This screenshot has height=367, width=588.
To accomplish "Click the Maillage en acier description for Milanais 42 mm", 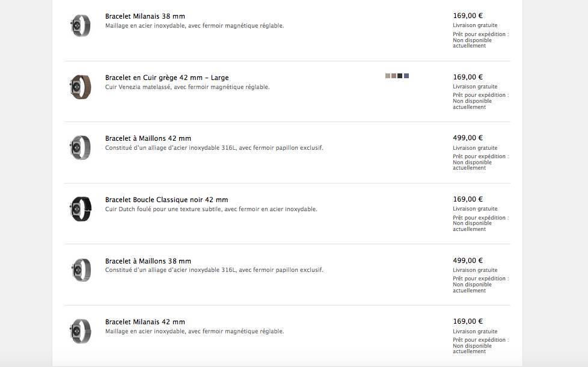I will [195, 332].
